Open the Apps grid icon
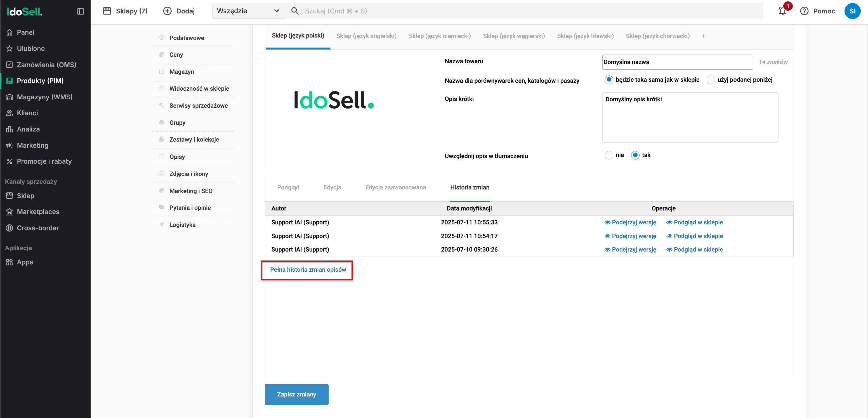The height and width of the screenshot is (418, 868). click(10, 262)
